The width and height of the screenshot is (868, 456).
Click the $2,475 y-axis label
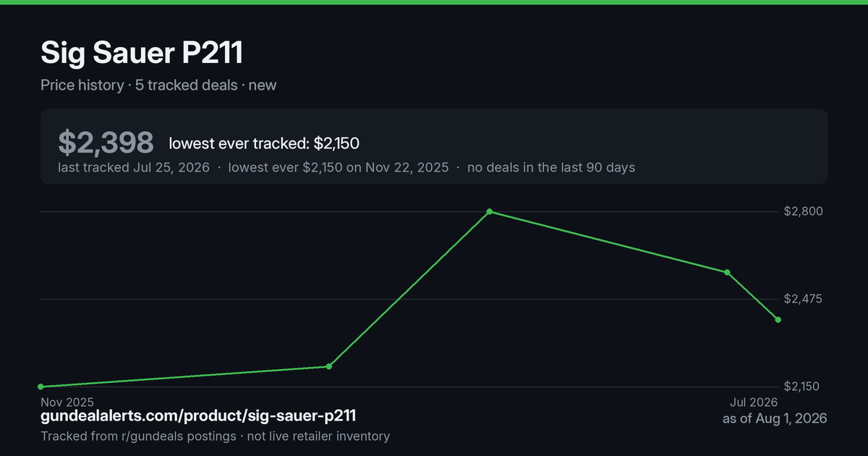click(x=803, y=299)
